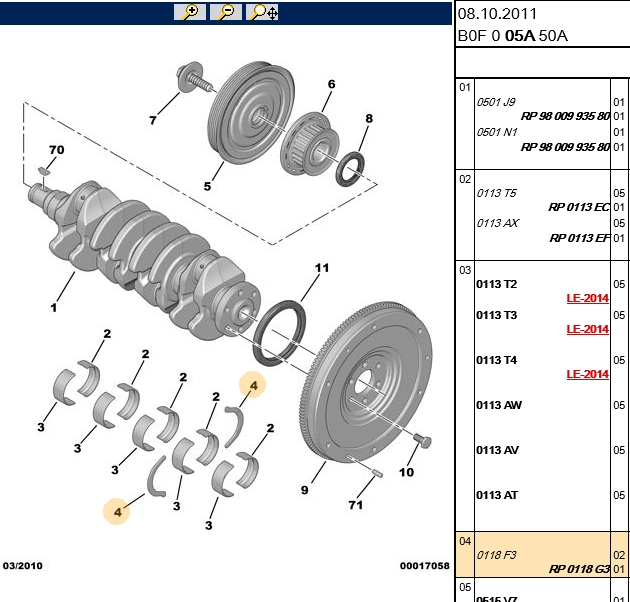Select replacement part RP 0113 EF
The height and width of the screenshot is (602, 630).
tap(579, 238)
